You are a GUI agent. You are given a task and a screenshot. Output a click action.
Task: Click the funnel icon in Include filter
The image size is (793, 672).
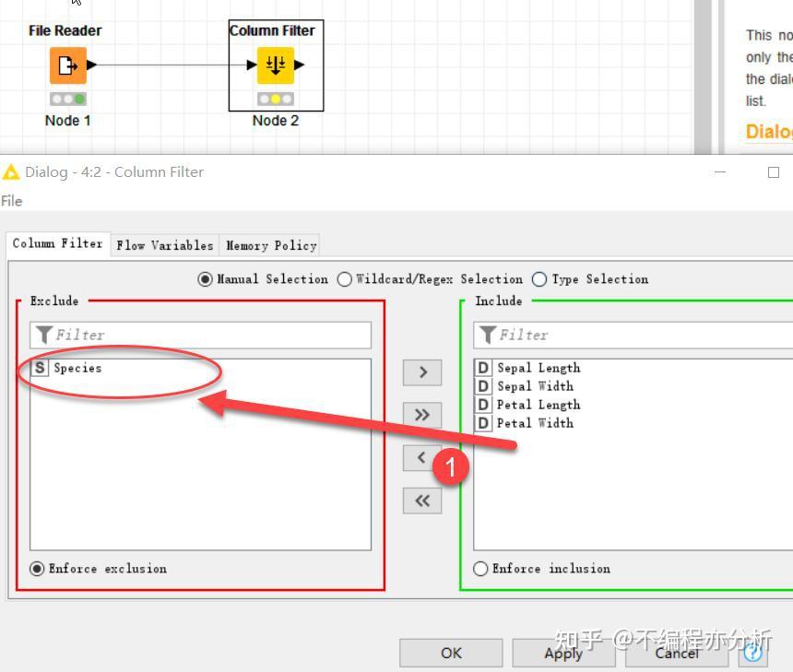click(488, 335)
